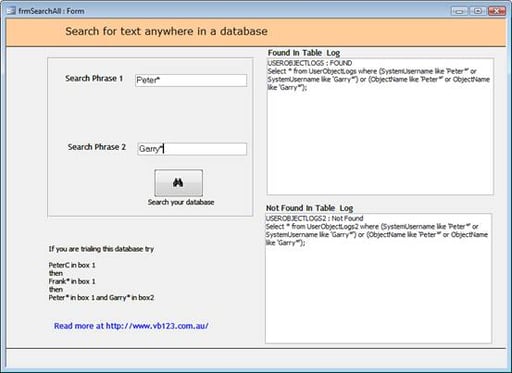Open the vb123.com.au Read more link

coord(131,326)
